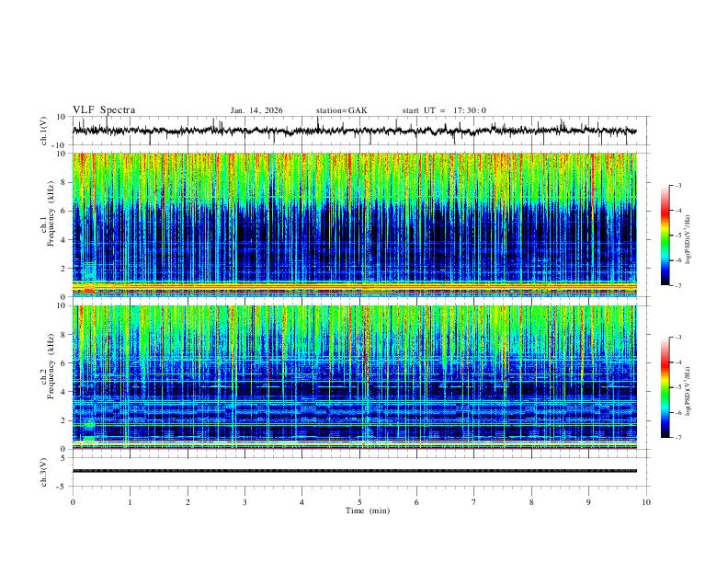Click the ch.1 'Frequency (kHz)' axis label

pyautogui.click(x=51, y=214)
